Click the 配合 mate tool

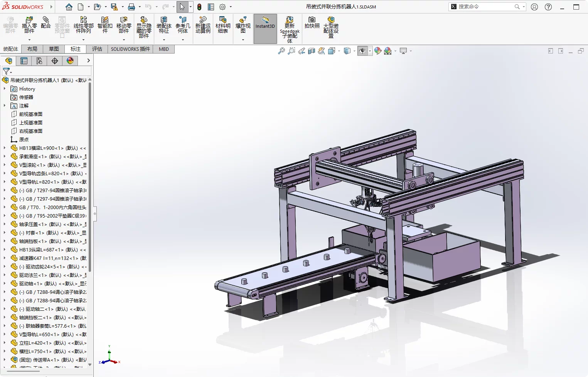(x=45, y=23)
